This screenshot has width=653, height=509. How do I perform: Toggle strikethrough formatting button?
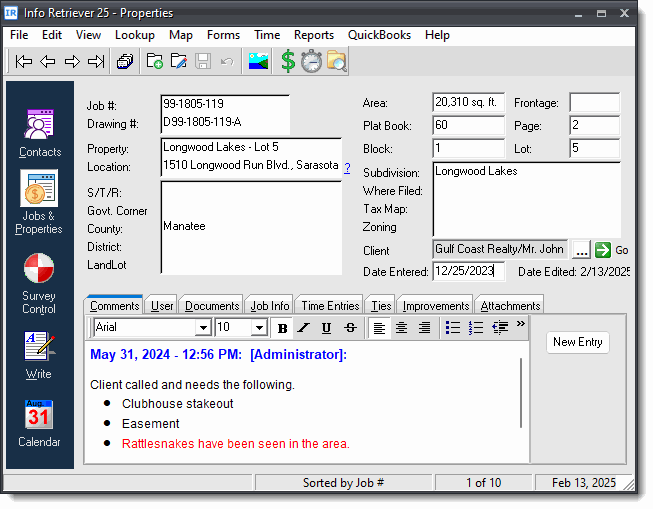tap(350, 328)
